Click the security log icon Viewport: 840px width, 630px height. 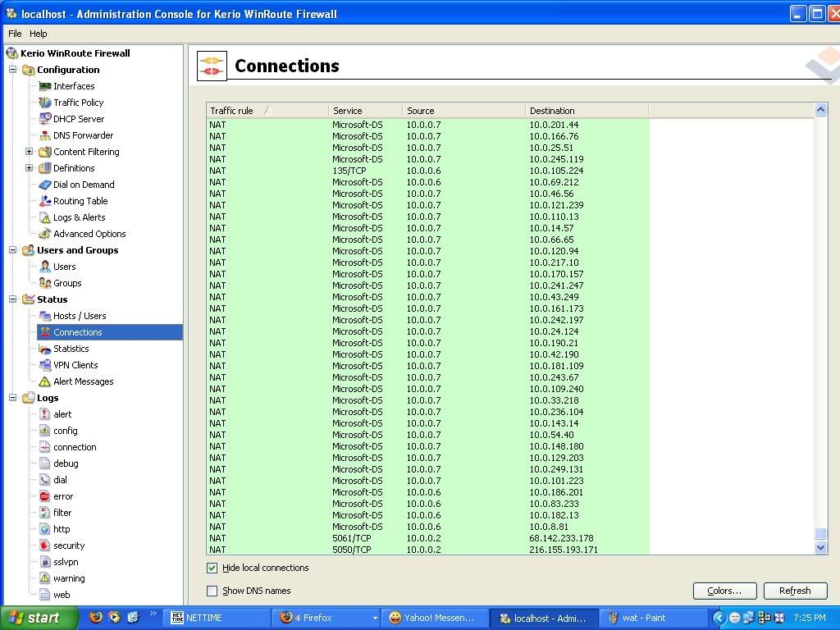[45, 546]
